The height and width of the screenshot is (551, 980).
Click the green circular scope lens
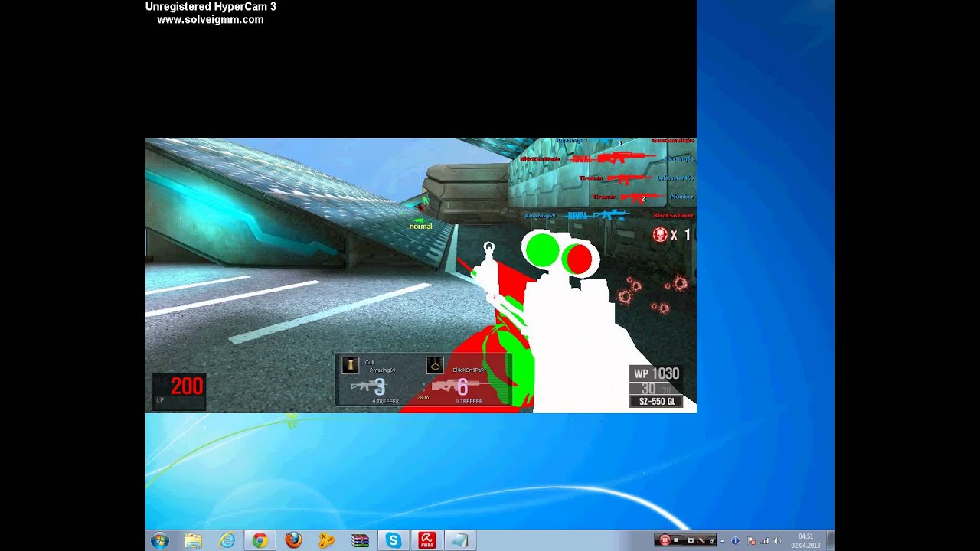click(x=543, y=252)
